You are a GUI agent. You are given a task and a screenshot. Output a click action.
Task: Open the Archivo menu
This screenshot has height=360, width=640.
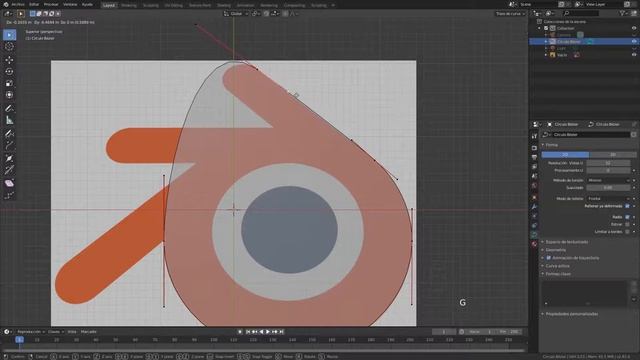(18, 4)
